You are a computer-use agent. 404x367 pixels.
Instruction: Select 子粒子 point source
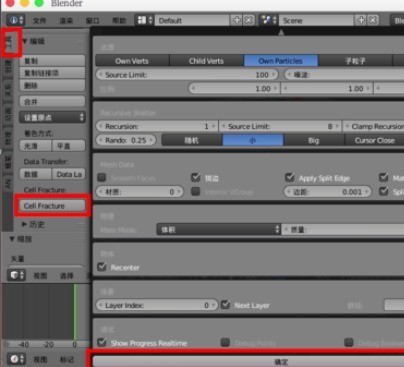[x=355, y=61]
